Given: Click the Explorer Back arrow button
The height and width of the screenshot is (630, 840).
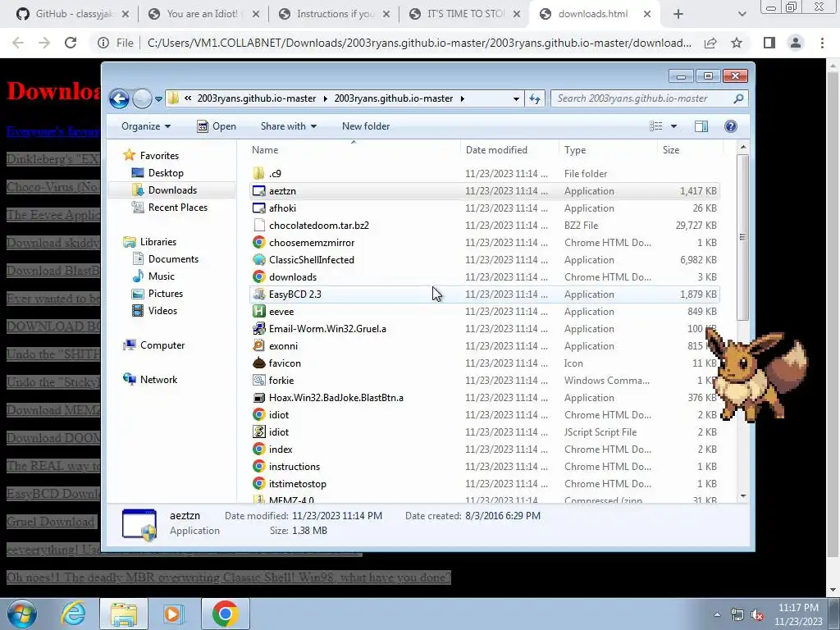Looking at the screenshot, I should [120, 98].
